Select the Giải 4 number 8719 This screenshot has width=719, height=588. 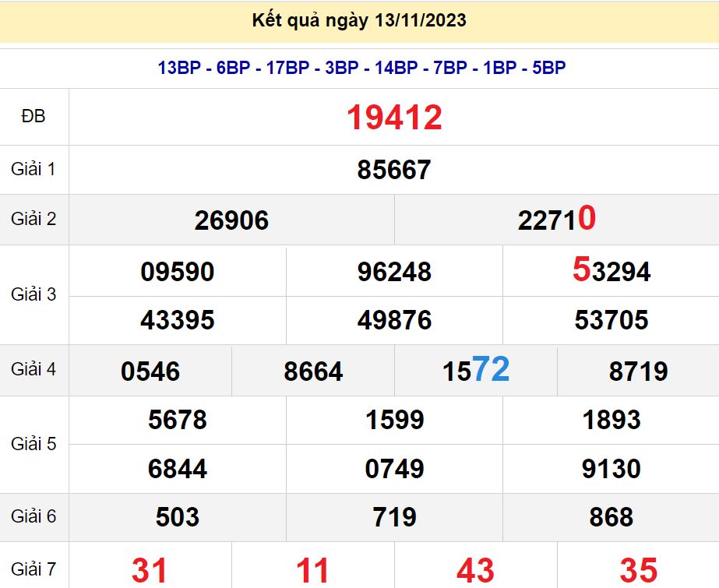tap(638, 371)
